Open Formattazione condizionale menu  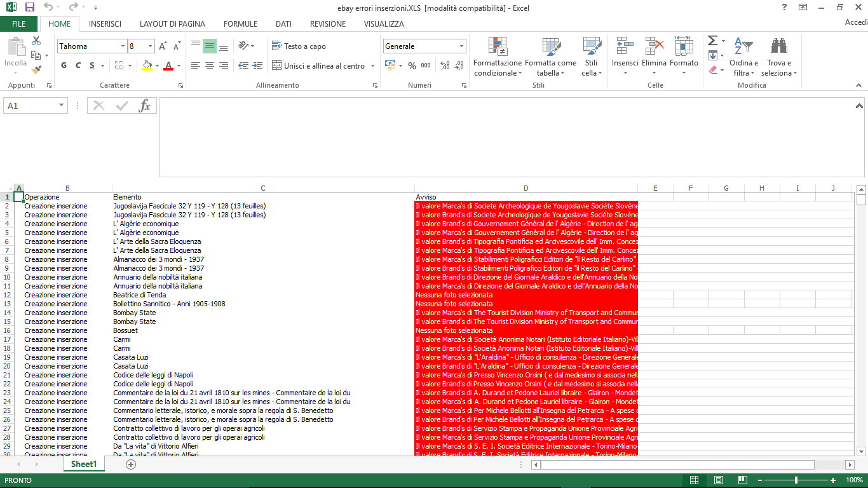(498, 57)
